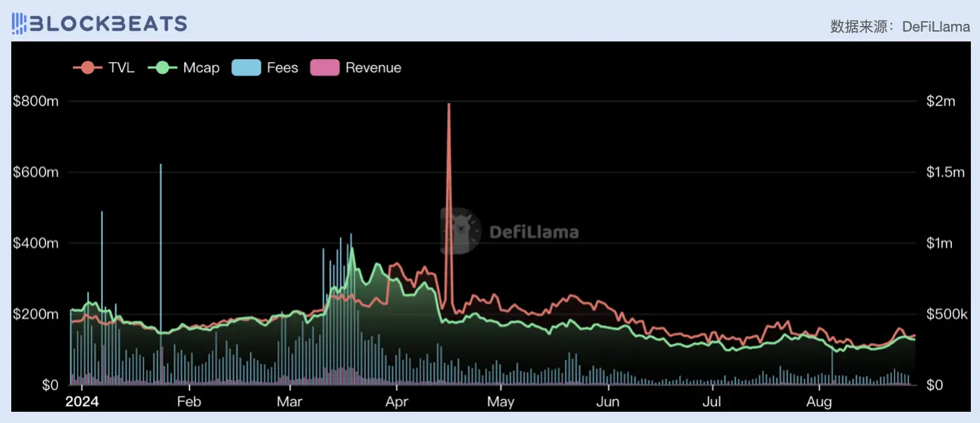The height and width of the screenshot is (423, 980).
Task: Hide the Fees series via legend label
Action: tap(283, 68)
